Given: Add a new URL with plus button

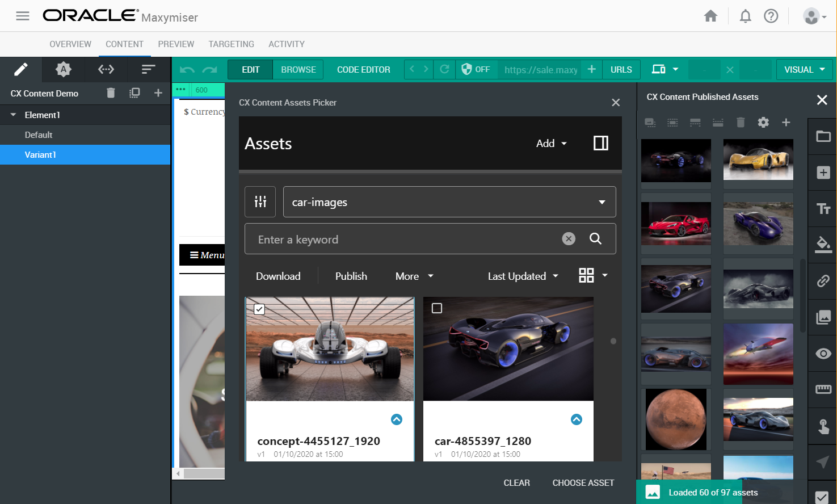Looking at the screenshot, I should pyautogui.click(x=591, y=69).
